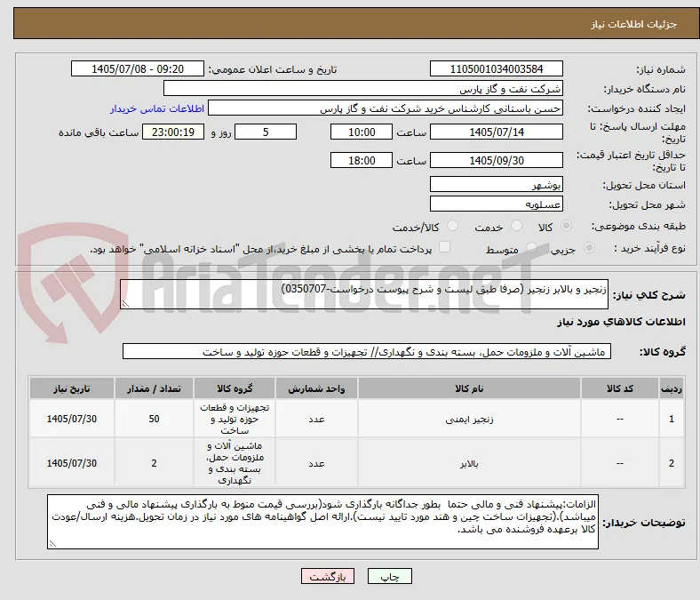Click the ردیف column header
This screenshot has width=700, height=600.
tap(671, 388)
